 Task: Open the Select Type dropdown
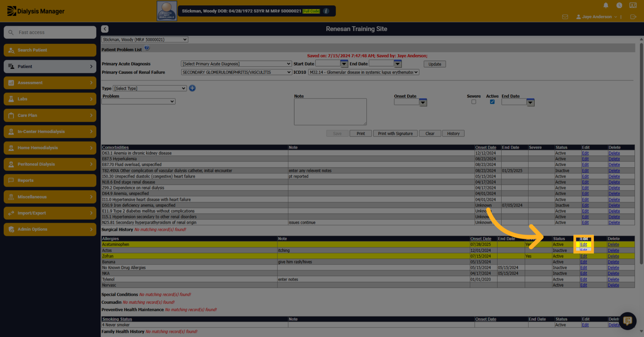point(150,88)
